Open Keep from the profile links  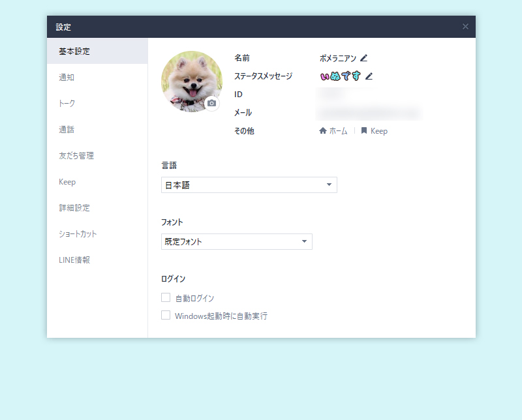click(x=378, y=130)
